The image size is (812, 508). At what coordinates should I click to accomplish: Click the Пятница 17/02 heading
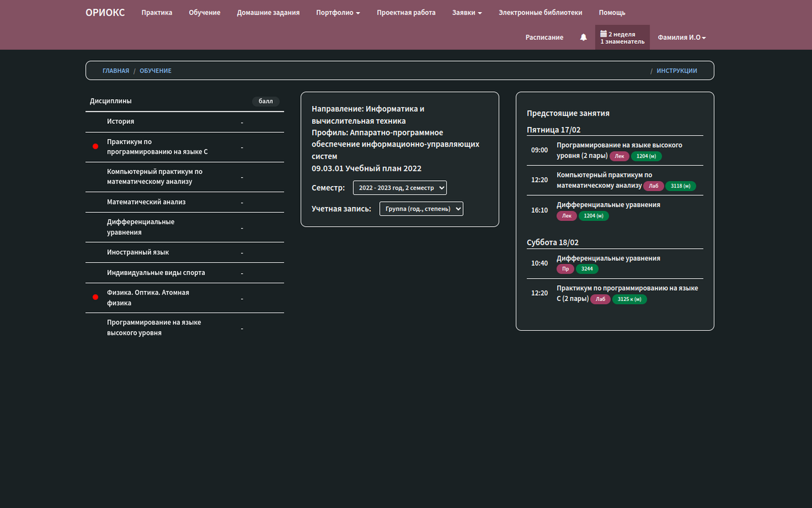[x=553, y=130]
